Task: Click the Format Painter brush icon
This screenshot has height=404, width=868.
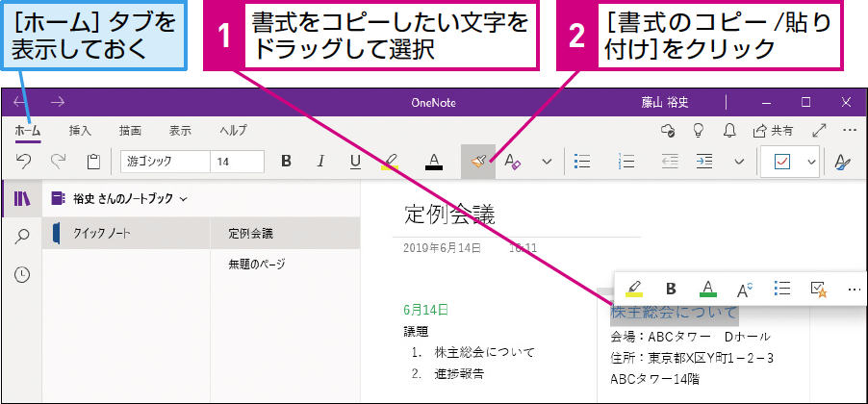Action: point(478,162)
